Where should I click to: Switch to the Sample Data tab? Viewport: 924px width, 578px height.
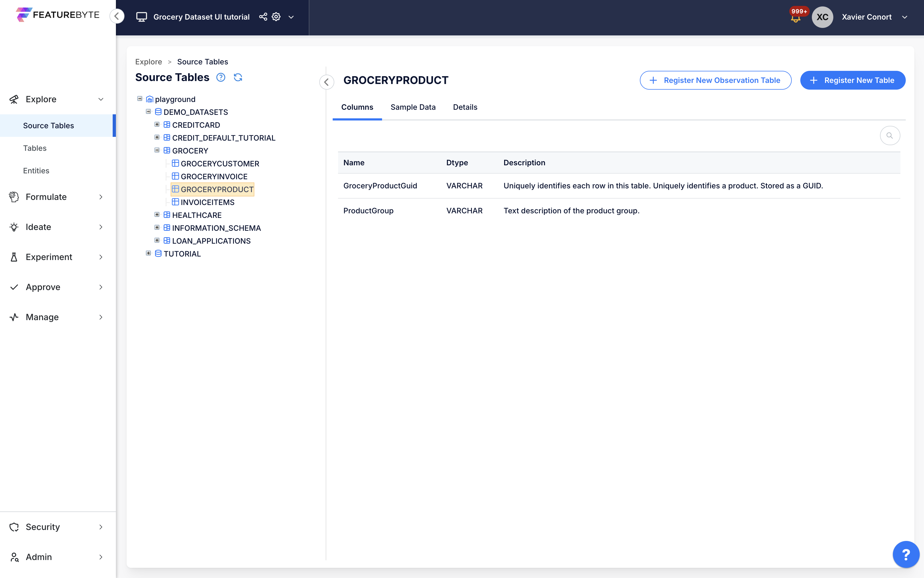click(413, 107)
